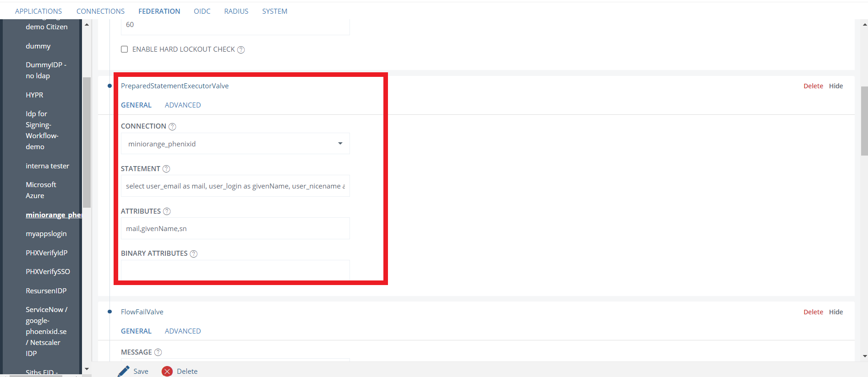
Task: Switch to GENERAL tab of PreparedStatementExecutorValve
Action: [136, 105]
